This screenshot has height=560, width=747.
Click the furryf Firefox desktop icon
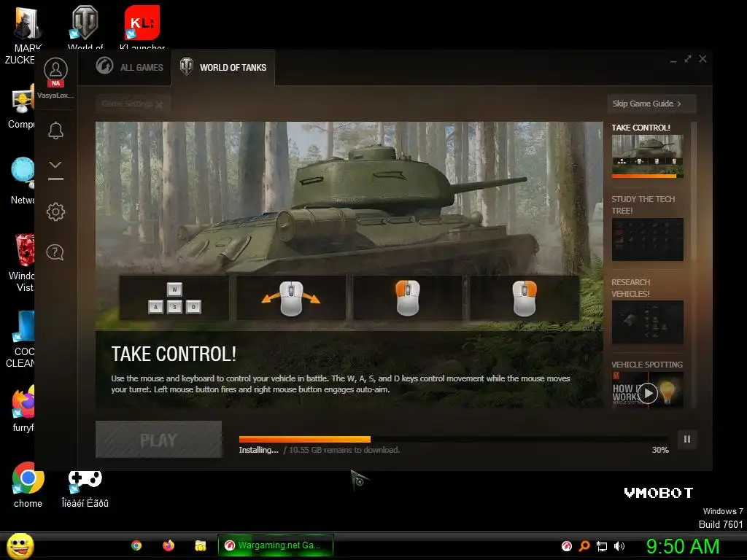tap(23, 408)
